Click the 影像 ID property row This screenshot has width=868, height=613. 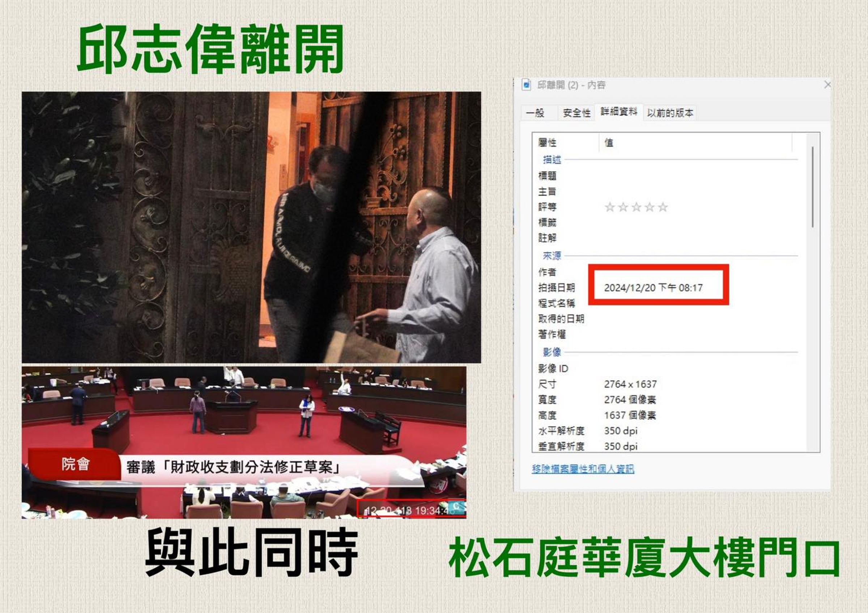tap(668, 368)
